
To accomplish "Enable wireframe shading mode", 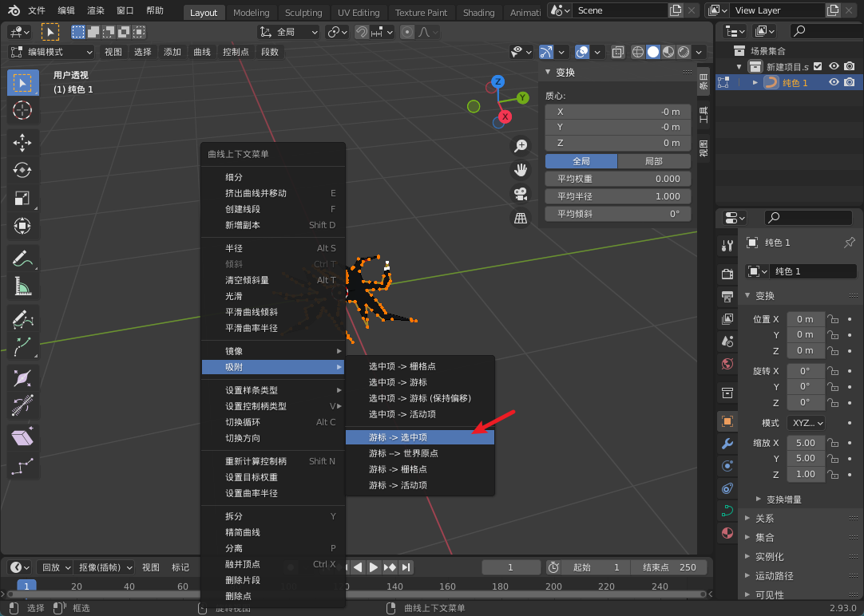I will (637, 52).
